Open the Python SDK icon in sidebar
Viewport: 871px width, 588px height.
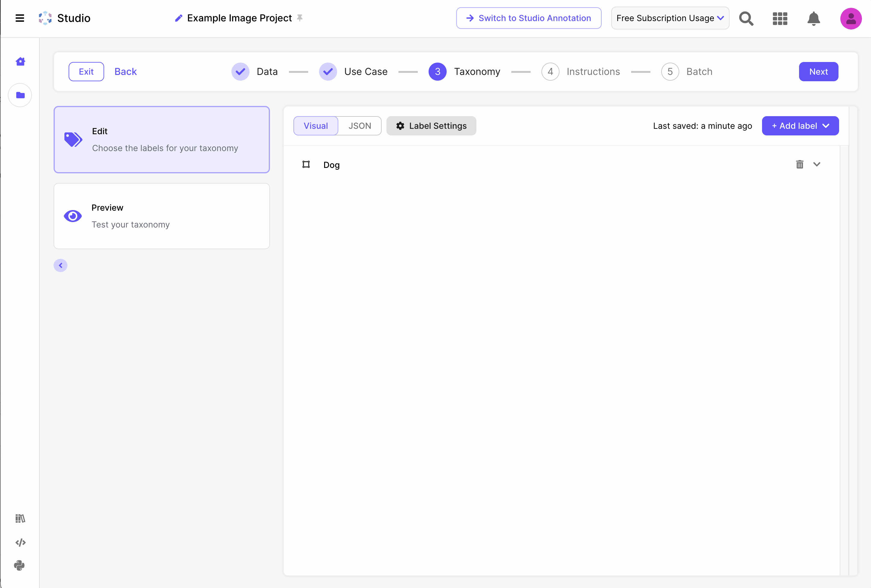pos(20,565)
